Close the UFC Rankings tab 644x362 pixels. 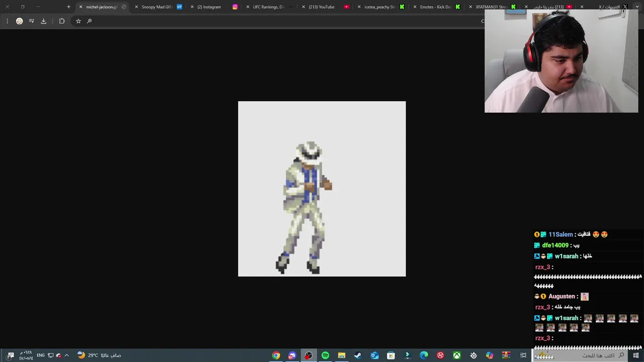248,7
